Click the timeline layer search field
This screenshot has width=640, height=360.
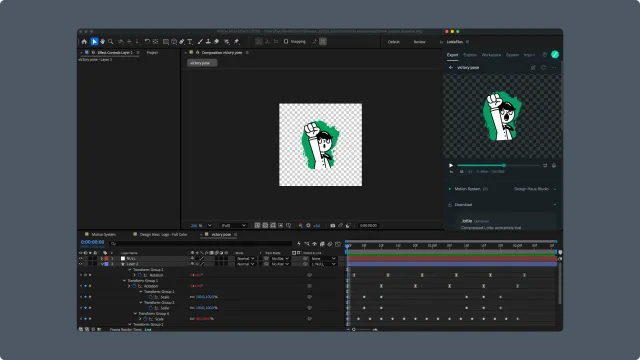pos(200,244)
